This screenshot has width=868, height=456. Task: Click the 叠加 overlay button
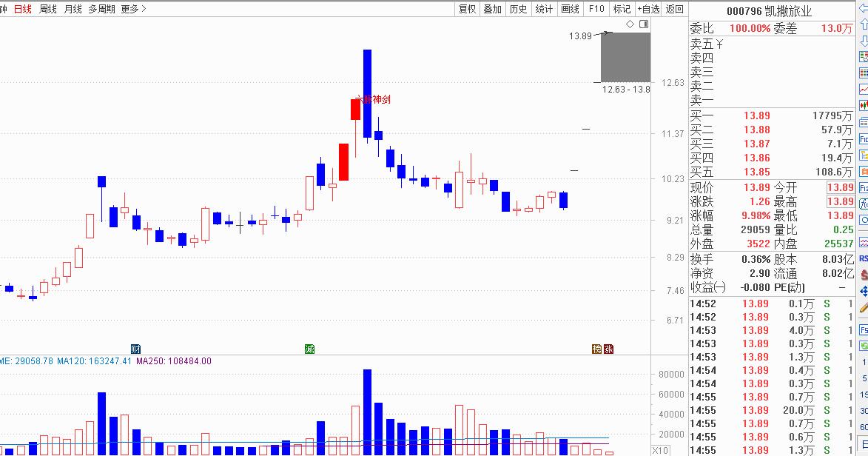pos(492,9)
